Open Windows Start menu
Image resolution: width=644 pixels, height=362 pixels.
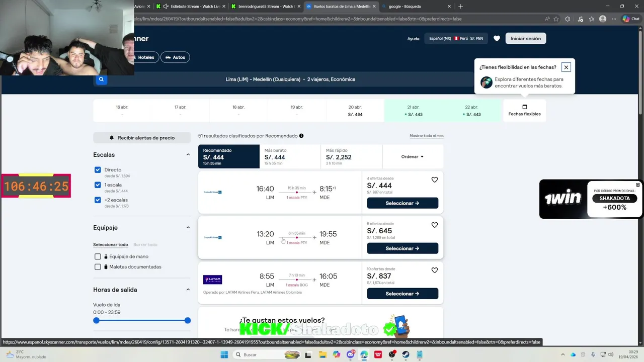coord(224,354)
